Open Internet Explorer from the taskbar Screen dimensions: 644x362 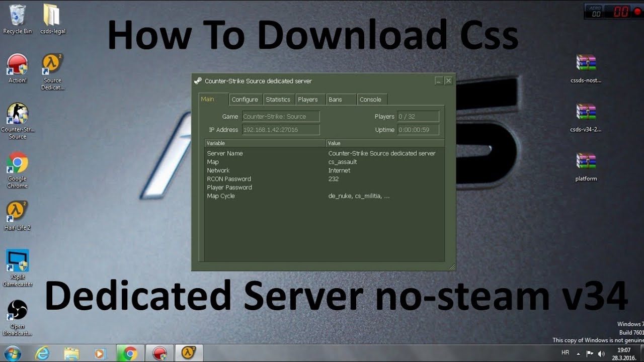click(x=43, y=353)
